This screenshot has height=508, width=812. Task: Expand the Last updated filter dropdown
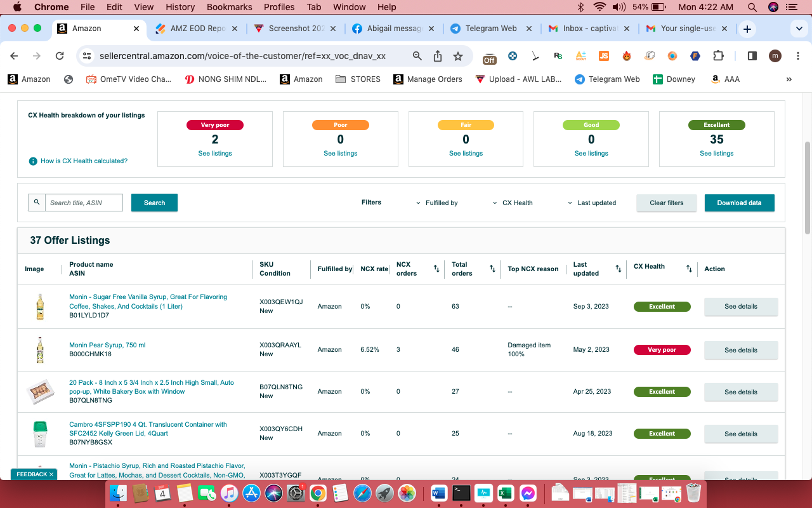593,203
